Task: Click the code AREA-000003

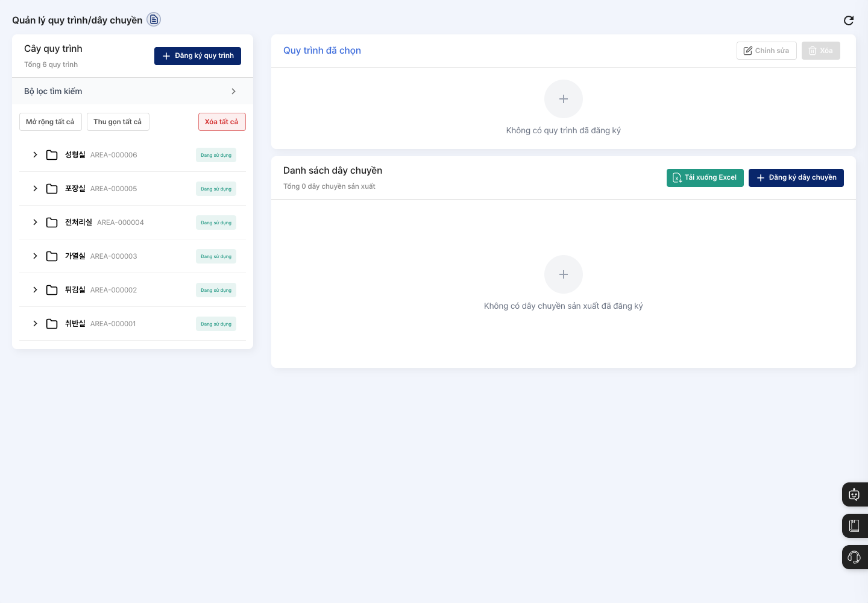Action: (113, 256)
